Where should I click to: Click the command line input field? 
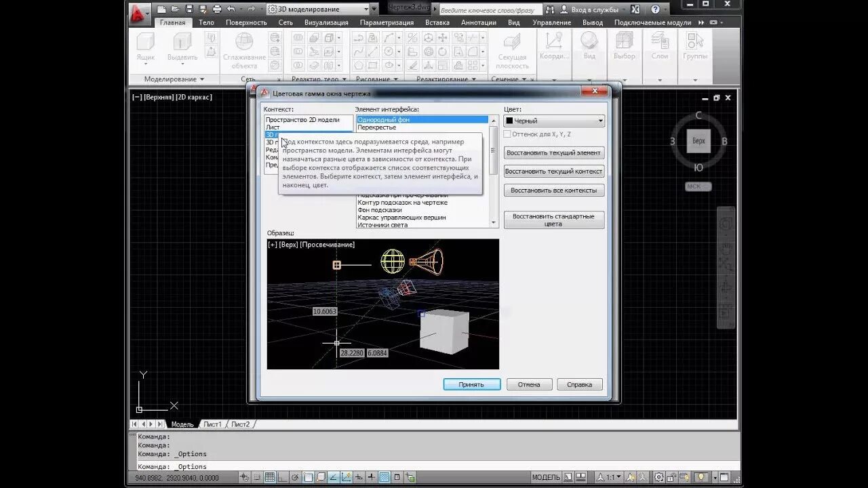(x=434, y=466)
